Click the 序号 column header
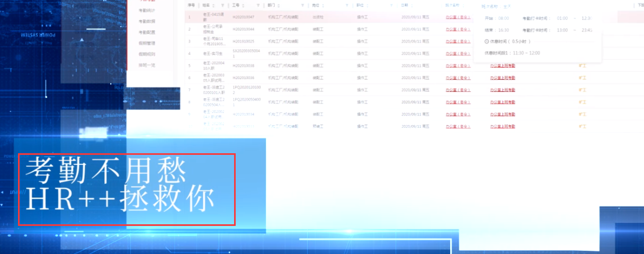 (x=191, y=5)
